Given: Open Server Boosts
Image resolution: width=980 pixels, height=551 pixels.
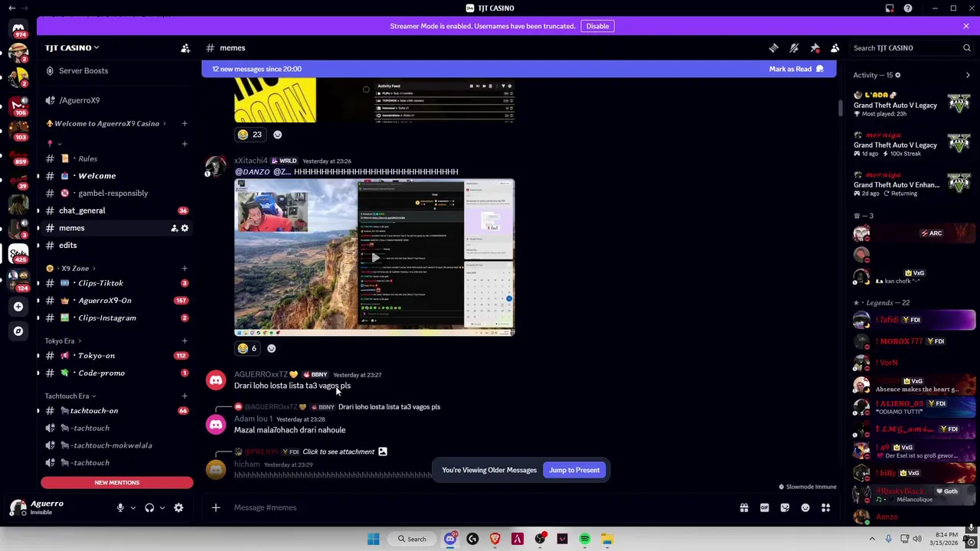Looking at the screenshot, I should tap(116, 70).
